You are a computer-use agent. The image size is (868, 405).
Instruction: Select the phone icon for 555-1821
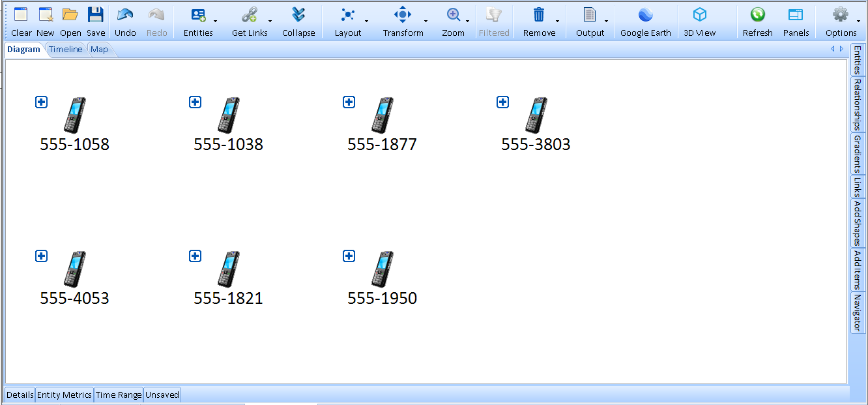point(229,269)
